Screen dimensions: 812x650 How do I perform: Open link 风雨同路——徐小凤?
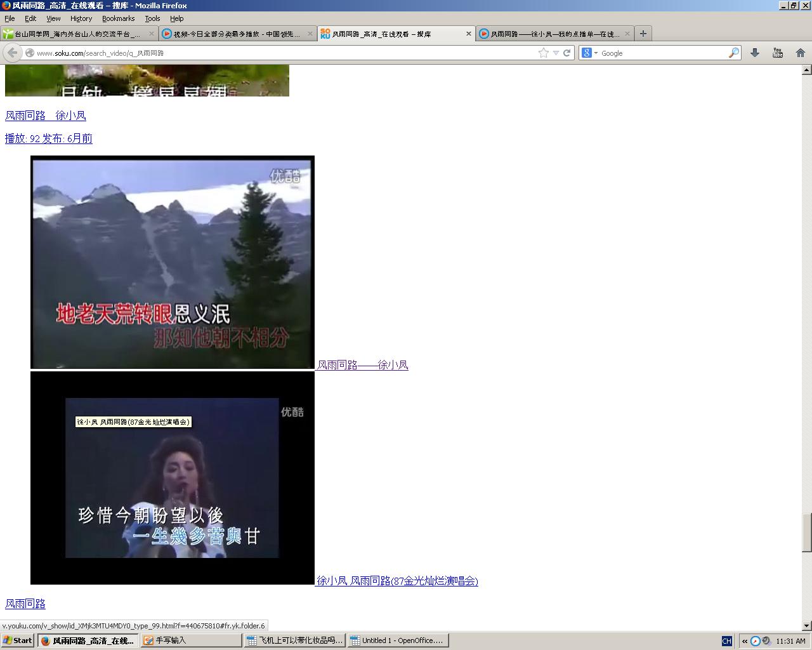click(x=362, y=365)
